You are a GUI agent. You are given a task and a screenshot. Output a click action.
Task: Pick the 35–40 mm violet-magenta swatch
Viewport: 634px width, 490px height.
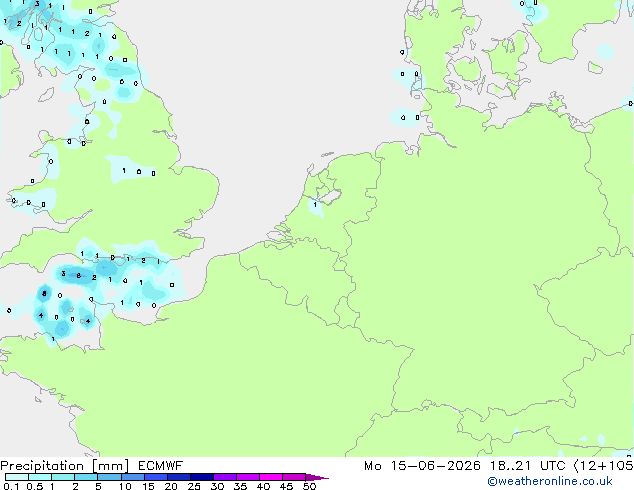(x=248, y=477)
